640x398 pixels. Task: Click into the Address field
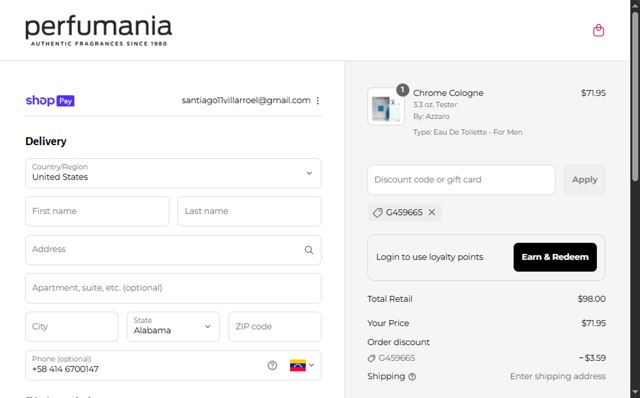[x=173, y=250]
